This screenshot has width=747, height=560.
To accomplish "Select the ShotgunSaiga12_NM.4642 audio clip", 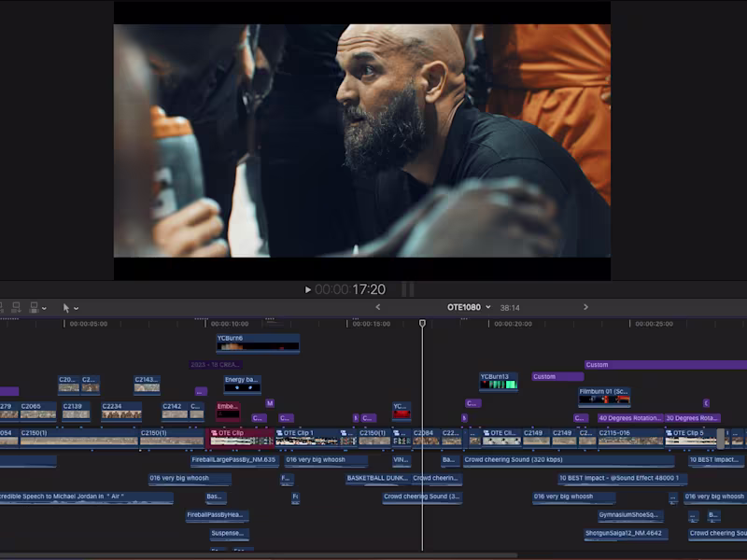I will point(626,534).
